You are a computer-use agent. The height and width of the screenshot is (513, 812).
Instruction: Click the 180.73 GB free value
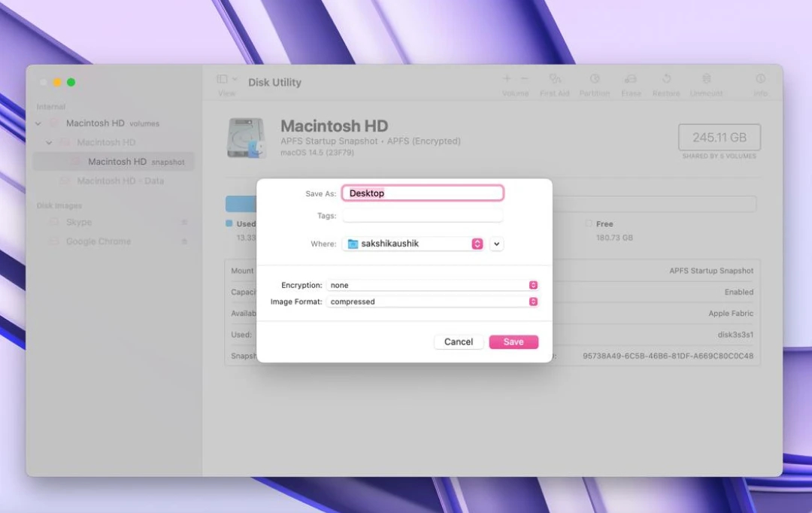click(x=614, y=238)
